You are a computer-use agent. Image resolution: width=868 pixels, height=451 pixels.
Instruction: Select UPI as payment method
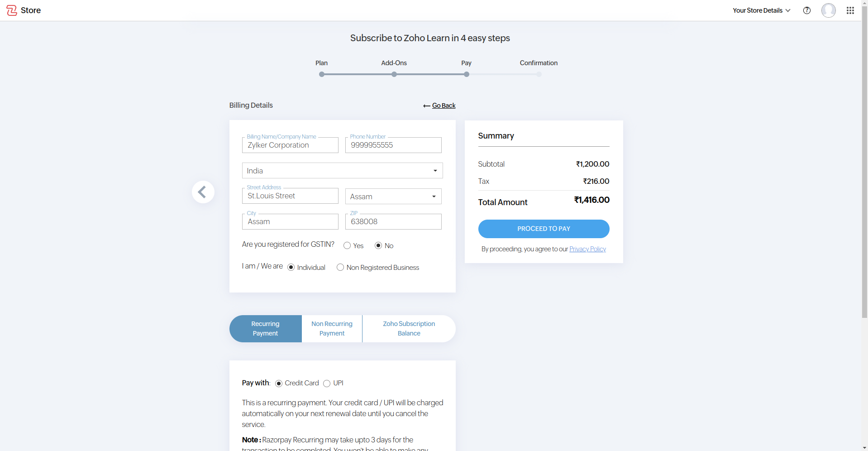pyautogui.click(x=327, y=384)
